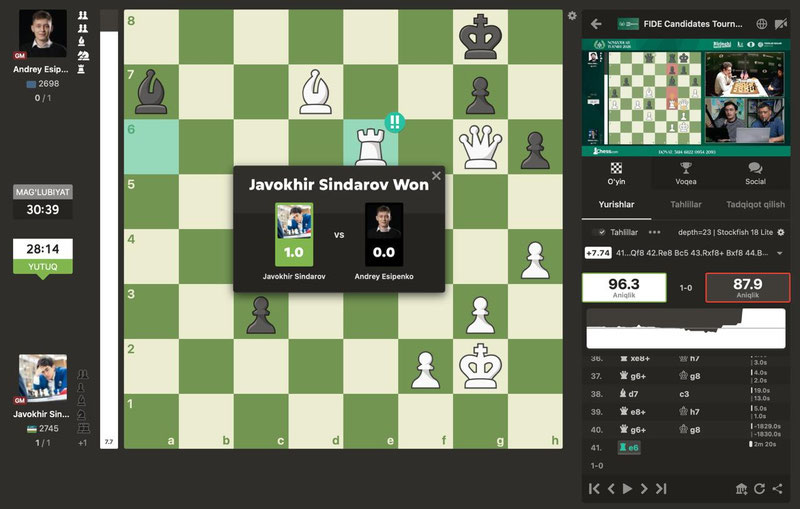The image size is (800, 509).
Task: Click the crossed-out camera video icon
Action: click(780, 23)
